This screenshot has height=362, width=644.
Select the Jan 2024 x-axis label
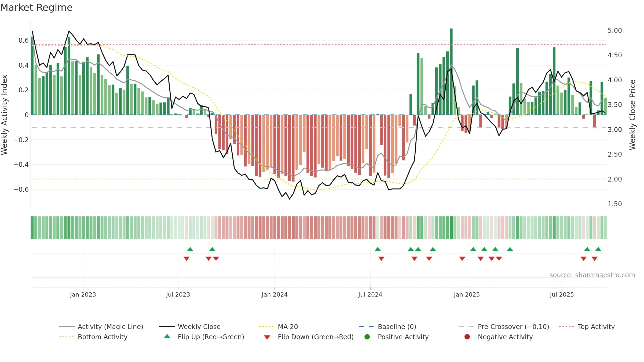(x=275, y=294)
